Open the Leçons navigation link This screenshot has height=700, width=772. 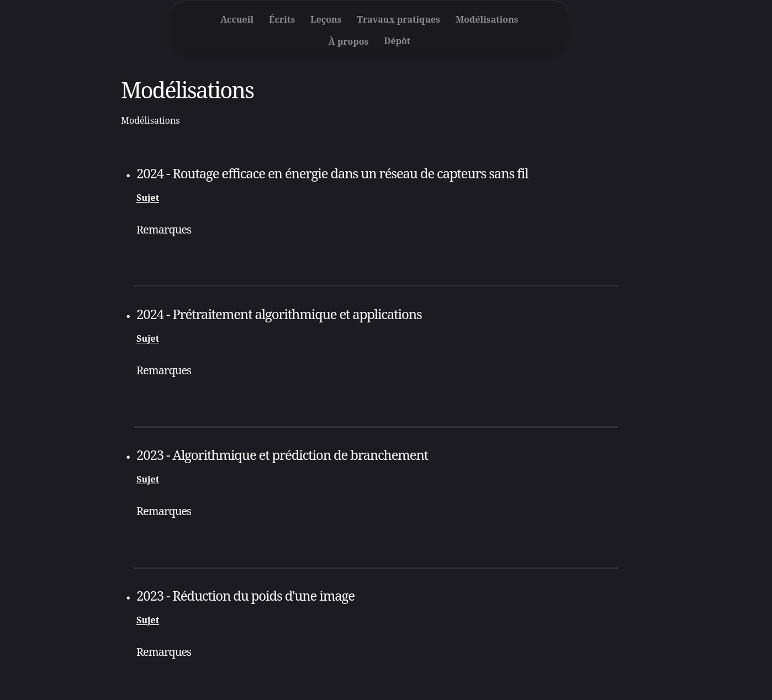[x=326, y=20]
